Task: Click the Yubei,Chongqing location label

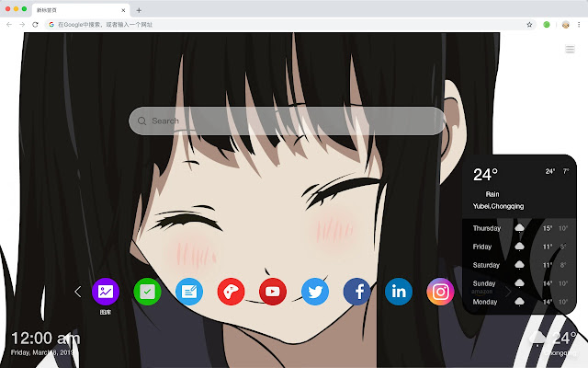Action: click(498, 206)
